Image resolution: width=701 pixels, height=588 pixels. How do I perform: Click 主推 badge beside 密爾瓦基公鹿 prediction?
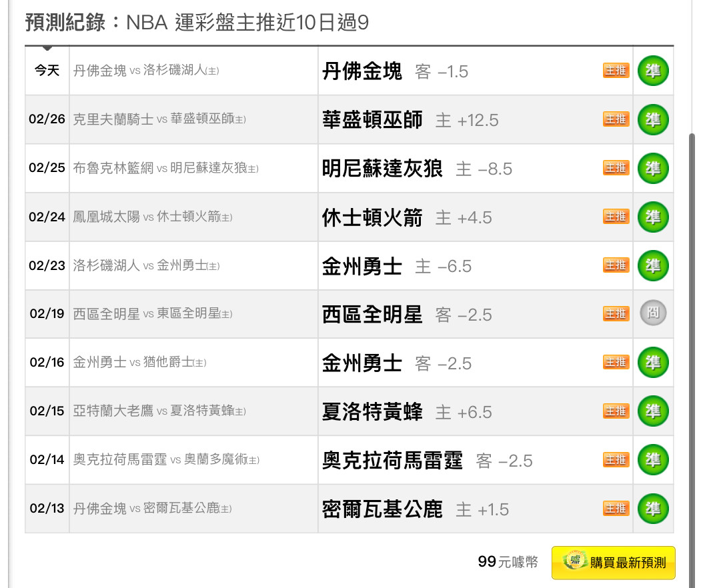click(x=616, y=509)
